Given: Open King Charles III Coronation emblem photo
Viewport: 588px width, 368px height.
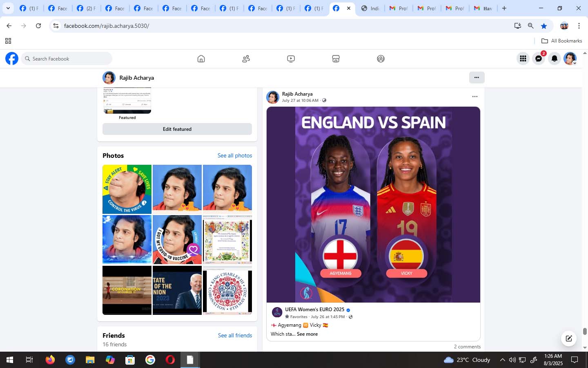Looking at the screenshot, I should 227,290.
